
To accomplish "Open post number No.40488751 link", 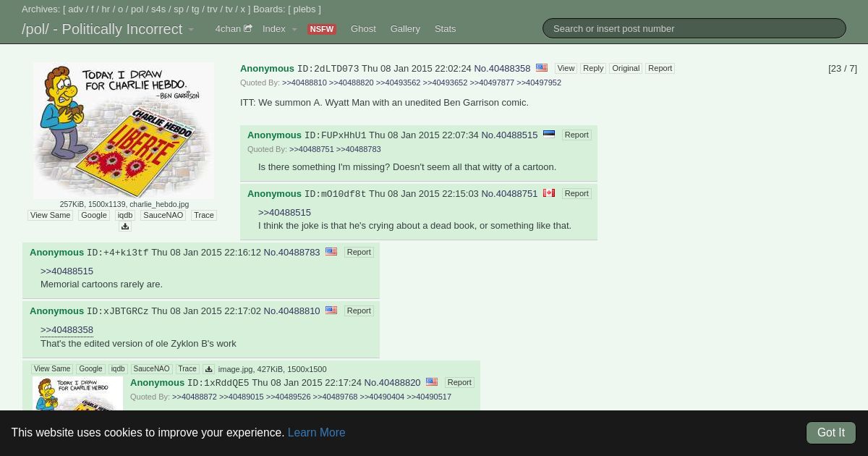I will tap(509, 193).
